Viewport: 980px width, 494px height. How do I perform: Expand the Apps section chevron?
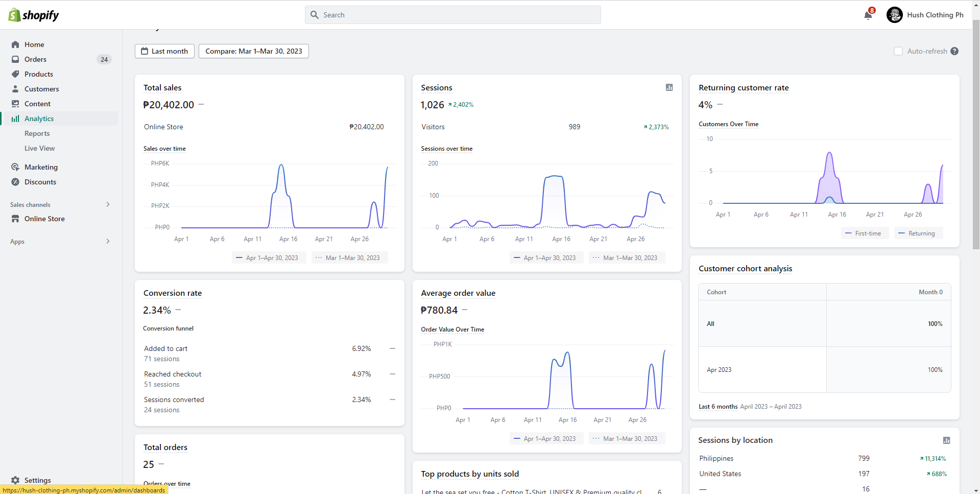108,241
